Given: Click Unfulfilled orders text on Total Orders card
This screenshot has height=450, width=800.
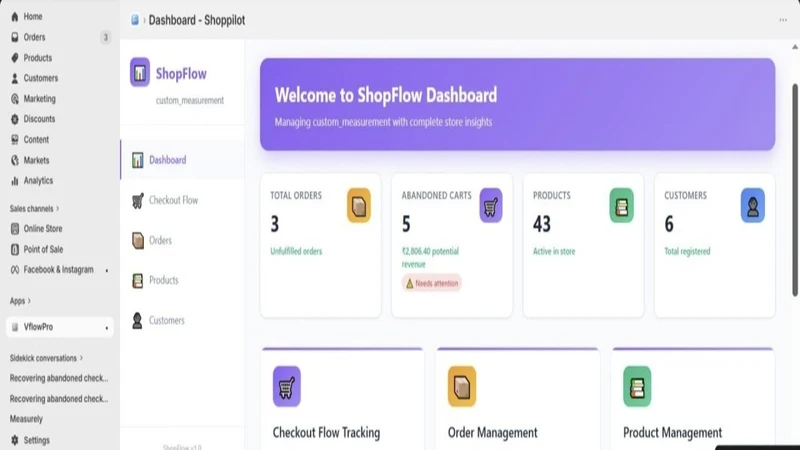Looking at the screenshot, I should click(296, 251).
